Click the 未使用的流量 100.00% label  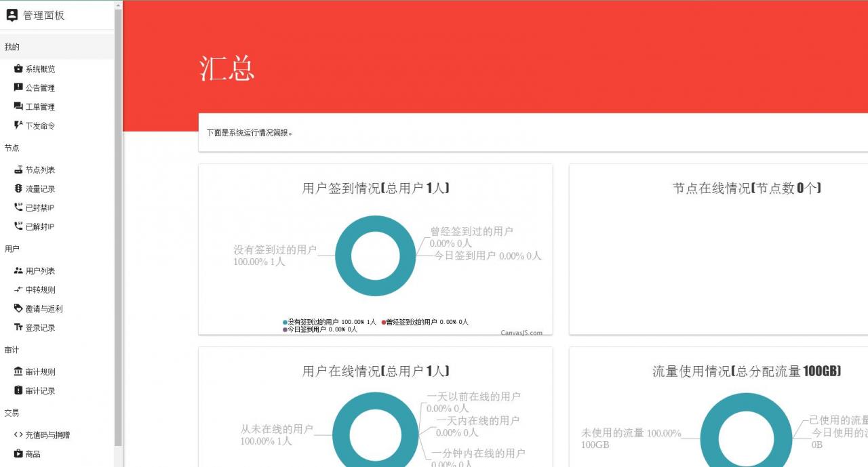coord(631,439)
